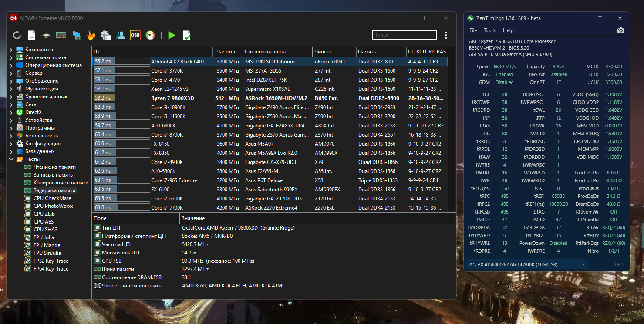
Task: Open the CPU ZLib benchmark
Action: tap(44, 214)
